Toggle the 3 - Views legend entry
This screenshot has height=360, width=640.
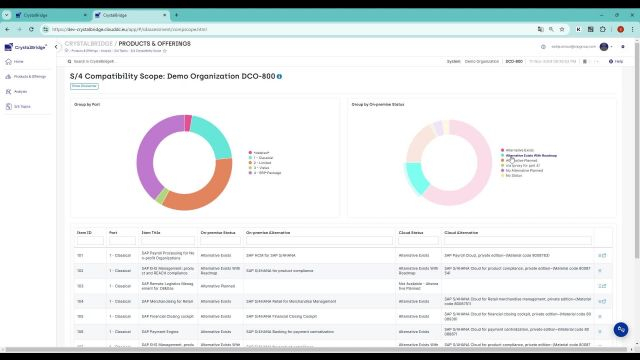(x=259, y=168)
